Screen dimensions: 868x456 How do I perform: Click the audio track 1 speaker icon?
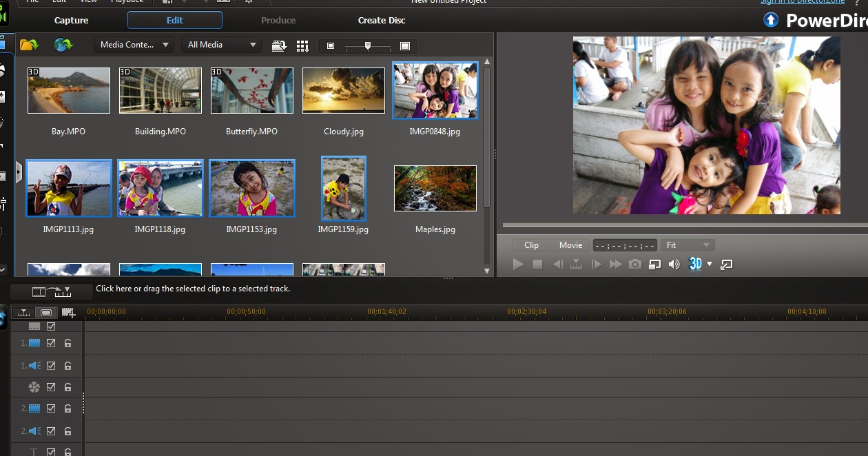34,365
